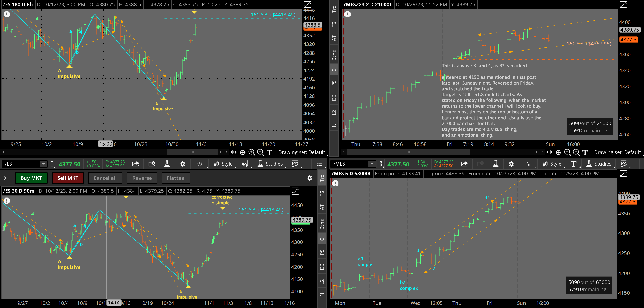
Task: Click price scale curve icon above /MES 63000t axis
Action: 623,174
